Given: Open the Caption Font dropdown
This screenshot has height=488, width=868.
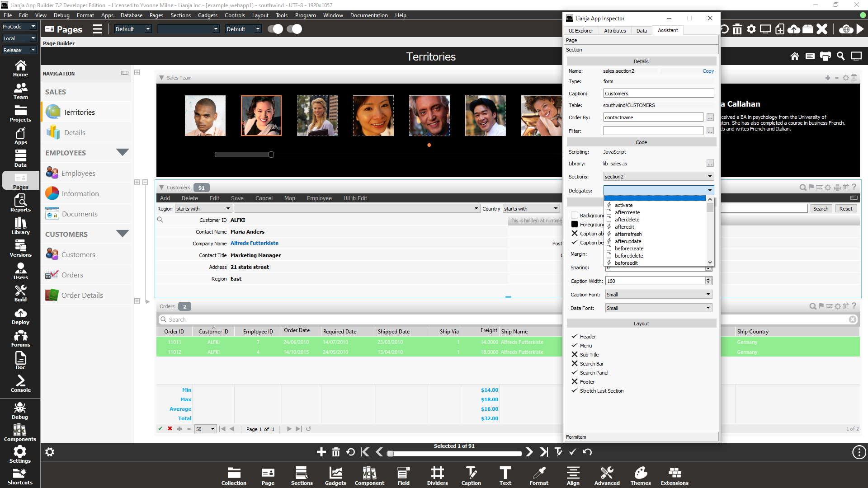Looking at the screenshot, I should [659, 295].
